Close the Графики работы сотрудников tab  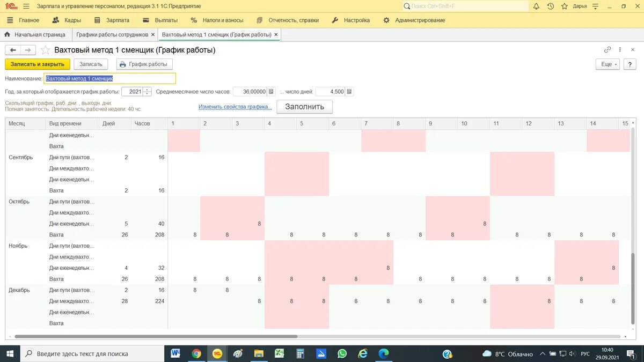tap(153, 34)
